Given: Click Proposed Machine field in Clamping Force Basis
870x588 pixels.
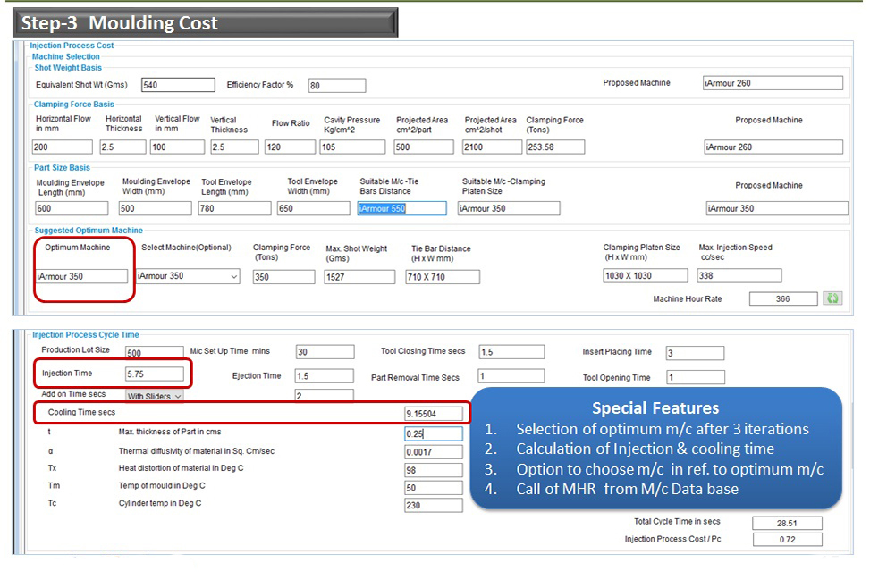Looking at the screenshot, I should 773,147.
